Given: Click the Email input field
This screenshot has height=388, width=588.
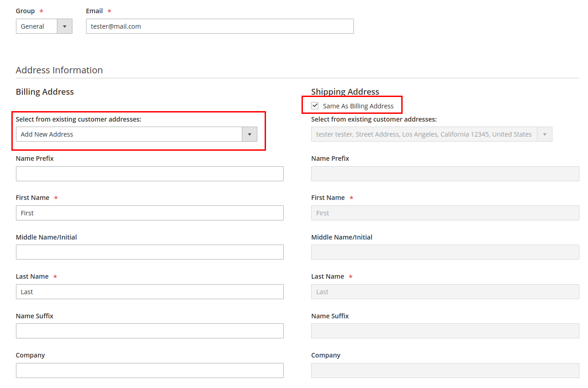Looking at the screenshot, I should coord(220,26).
